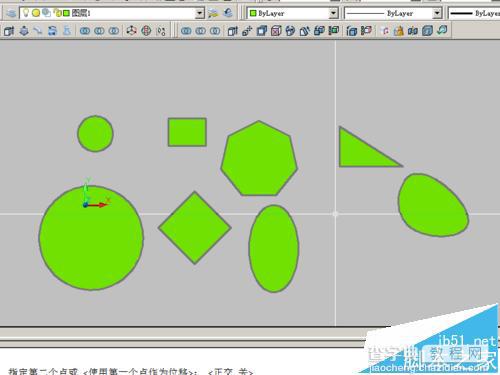Select the Shell solid editing icon
This screenshot has height=375, width=500.
427,31
